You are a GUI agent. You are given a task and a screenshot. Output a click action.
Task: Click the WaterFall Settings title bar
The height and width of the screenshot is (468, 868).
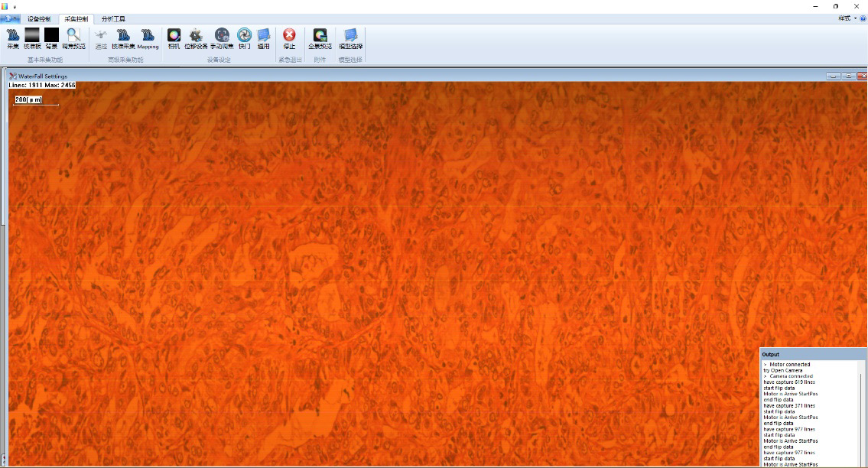pyautogui.click(x=382, y=76)
